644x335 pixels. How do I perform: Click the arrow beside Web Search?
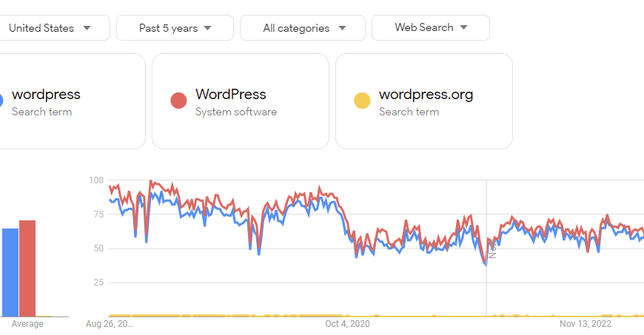463,27
